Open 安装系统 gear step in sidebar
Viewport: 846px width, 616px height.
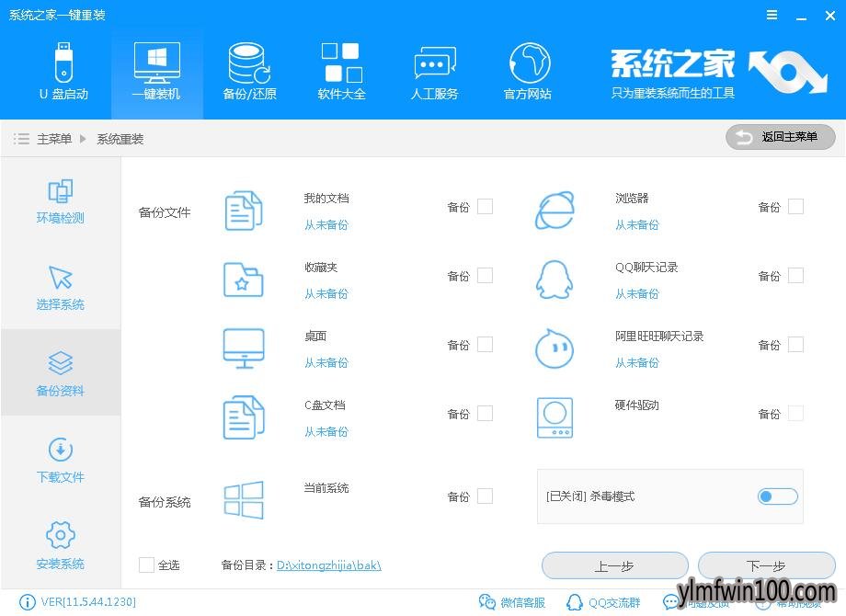(61, 545)
